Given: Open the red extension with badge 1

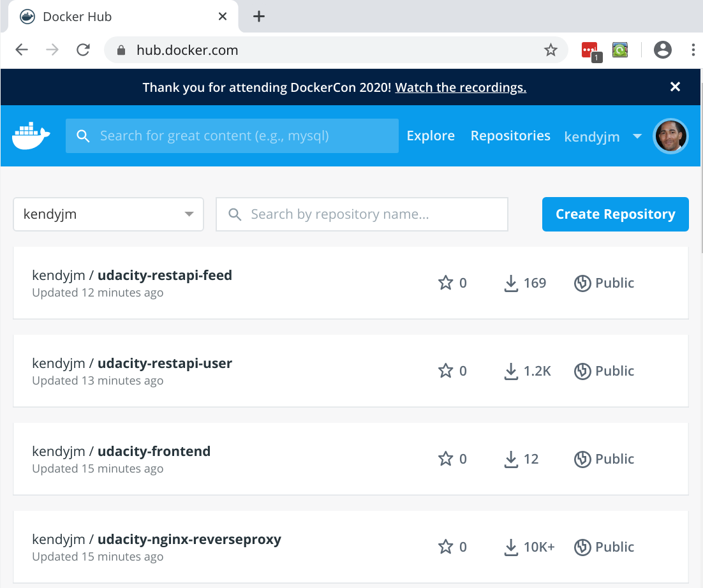Looking at the screenshot, I should click(x=591, y=50).
